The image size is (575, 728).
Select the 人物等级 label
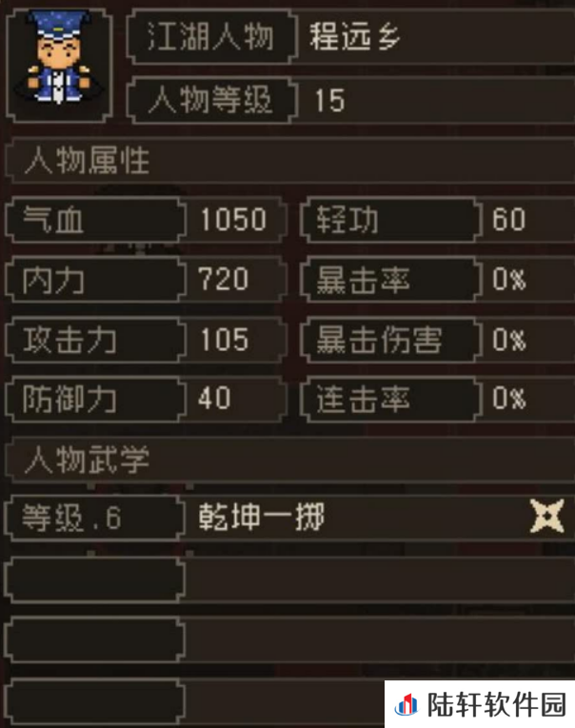pos(211,100)
